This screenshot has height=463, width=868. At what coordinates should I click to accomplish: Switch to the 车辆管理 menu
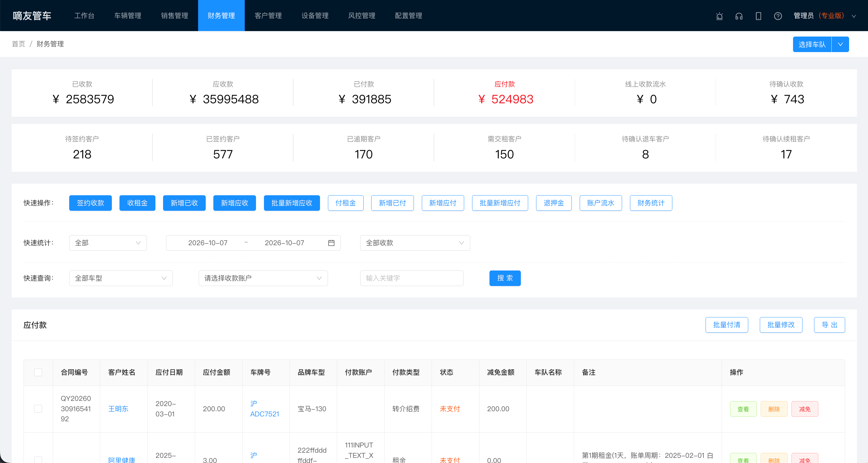tap(128, 16)
